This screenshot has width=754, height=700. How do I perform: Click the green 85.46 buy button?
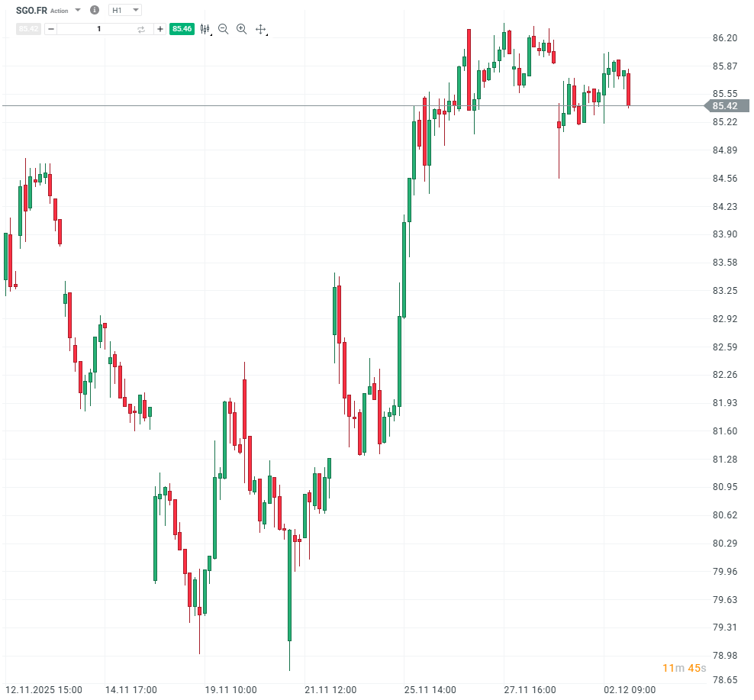tap(182, 29)
